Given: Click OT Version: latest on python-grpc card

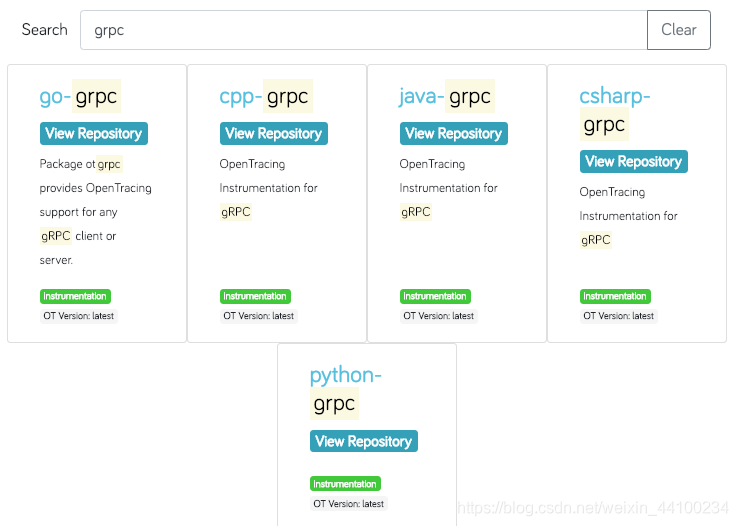Looking at the screenshot, I should (348, 504).
